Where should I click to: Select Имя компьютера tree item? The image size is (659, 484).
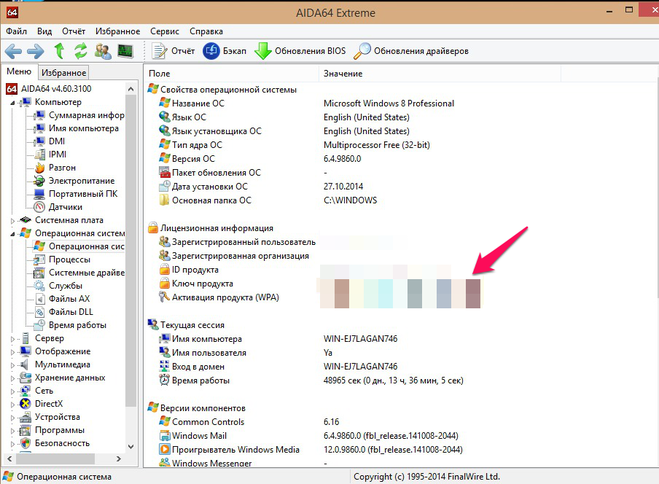(x=77, y=128)
